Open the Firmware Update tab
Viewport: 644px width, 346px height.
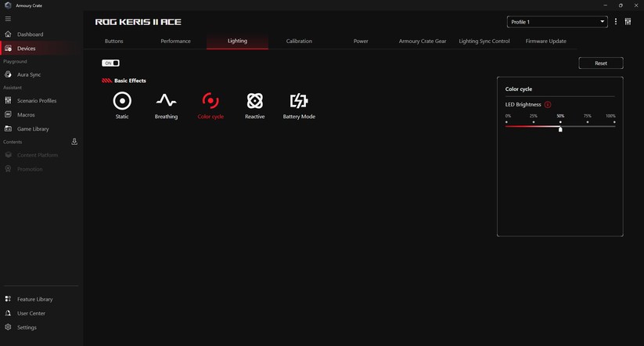[x=546, y=41]
